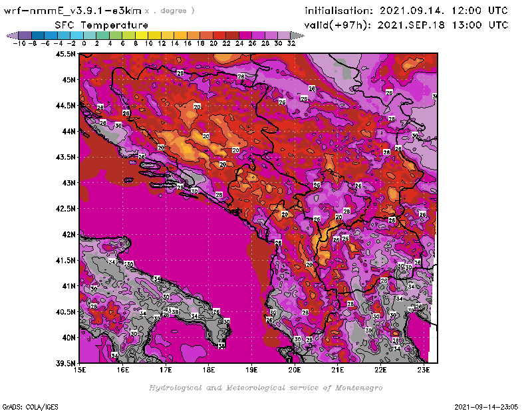Select the '19E' longitude label

(x=252, y=370)
